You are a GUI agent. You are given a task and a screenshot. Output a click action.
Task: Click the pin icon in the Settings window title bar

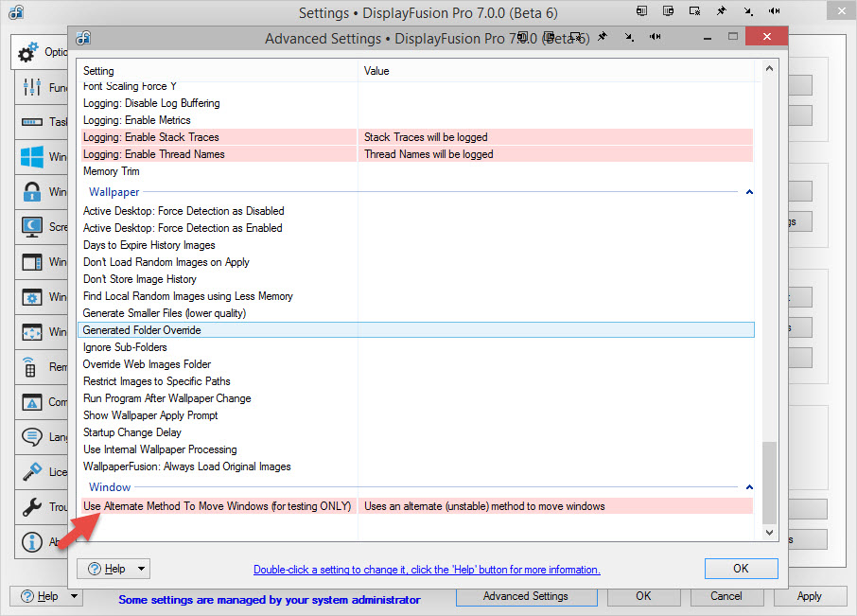pyautogui.click(x=721, y=11)
